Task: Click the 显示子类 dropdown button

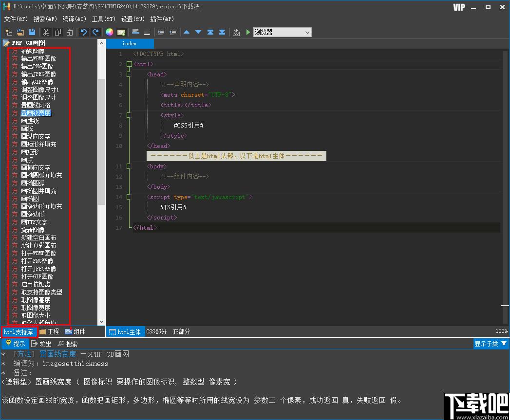Action: [491, 344]
